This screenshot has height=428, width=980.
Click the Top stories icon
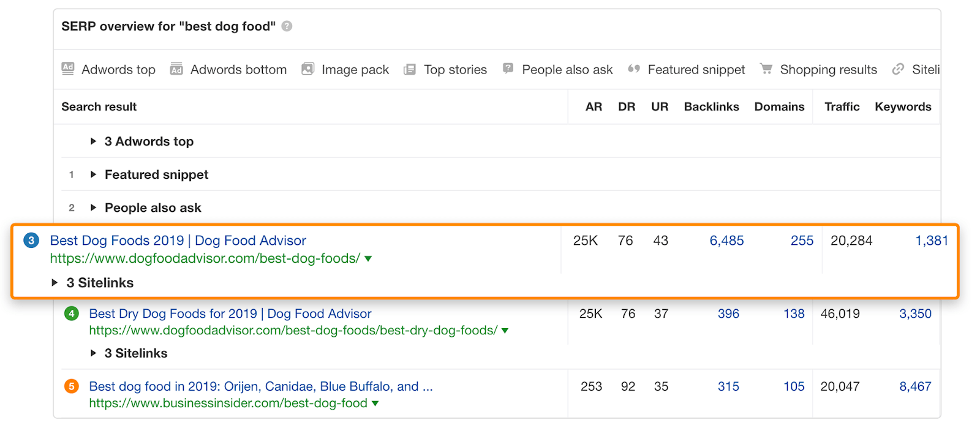409,69
